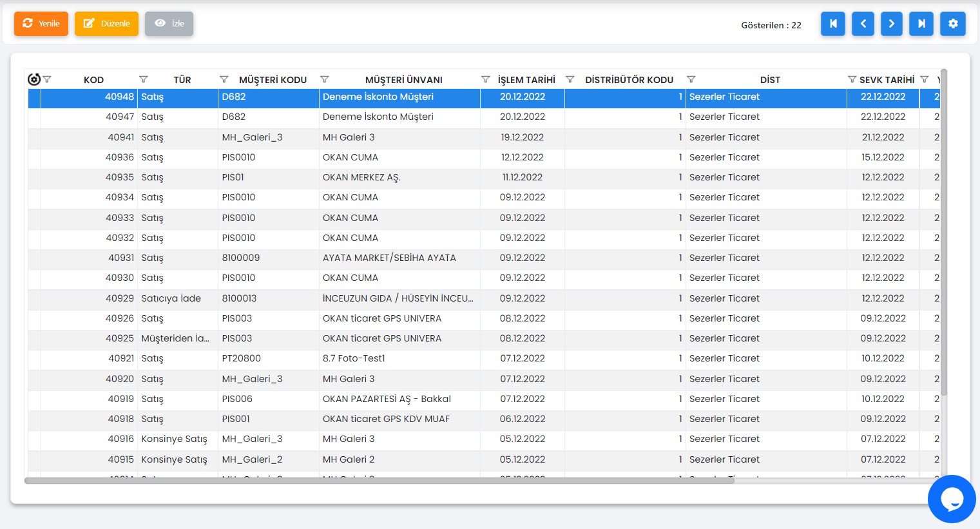Jump to the first record page

[x=833, y=24]
